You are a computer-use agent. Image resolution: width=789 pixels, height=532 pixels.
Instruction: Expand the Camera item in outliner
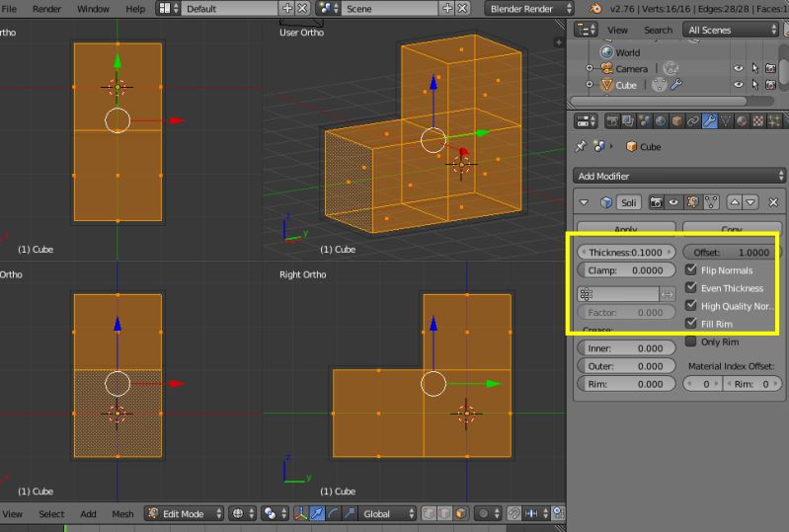pos(590,68)
